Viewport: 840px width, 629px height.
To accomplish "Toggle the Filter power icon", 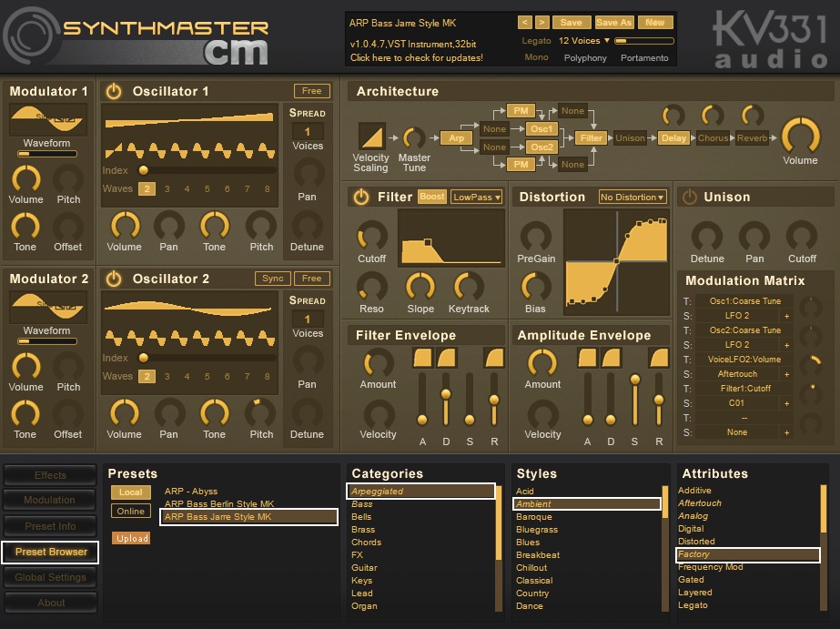I will 361,197.
